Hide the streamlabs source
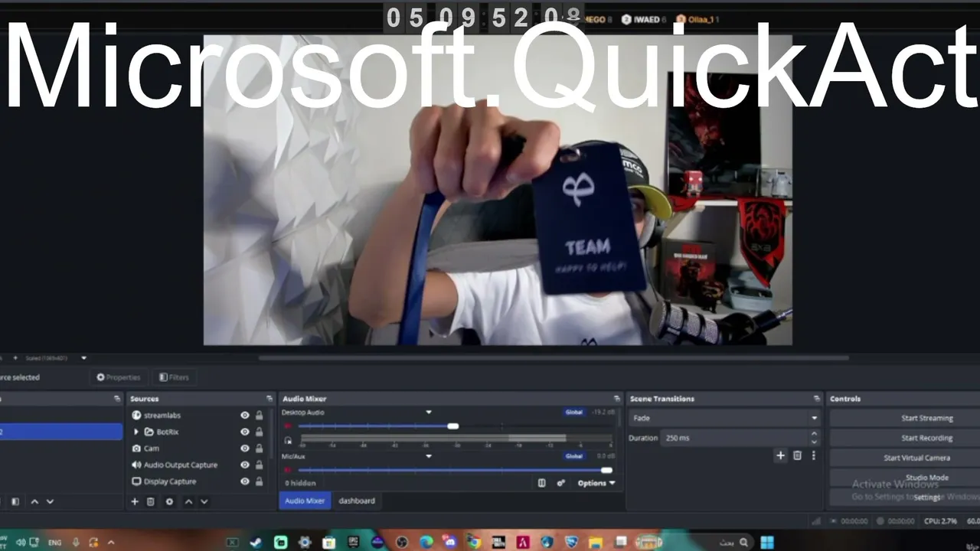The height and width of the screenshot is (551, 980). [245, 416]
